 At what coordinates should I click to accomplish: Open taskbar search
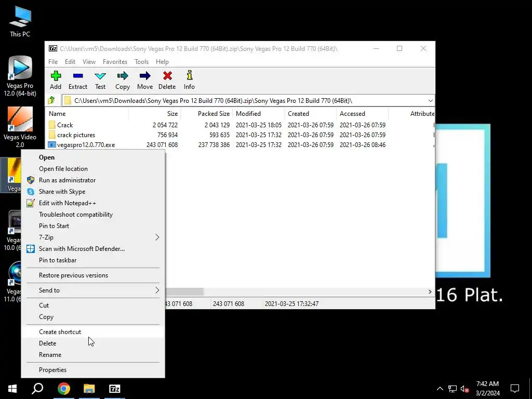37,389
